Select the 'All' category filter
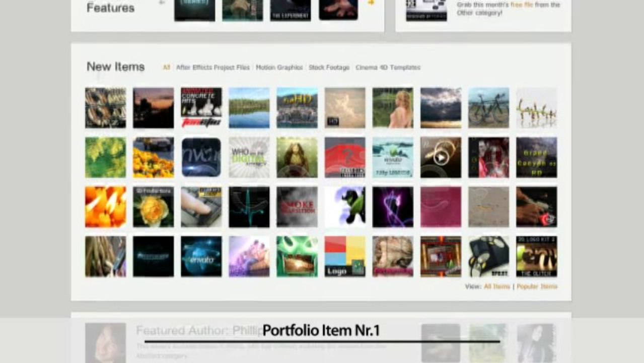644x363 pixels. (166, 68)
